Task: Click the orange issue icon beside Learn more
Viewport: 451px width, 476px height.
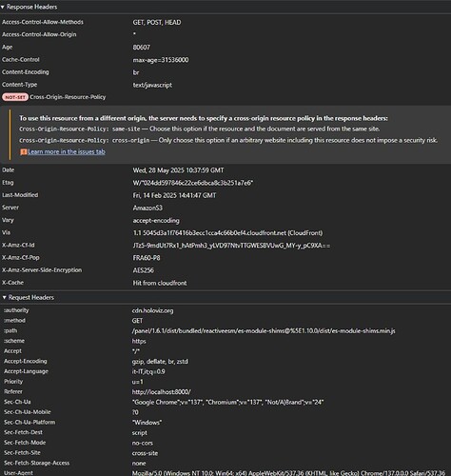Action: click(x=24, y=152)
